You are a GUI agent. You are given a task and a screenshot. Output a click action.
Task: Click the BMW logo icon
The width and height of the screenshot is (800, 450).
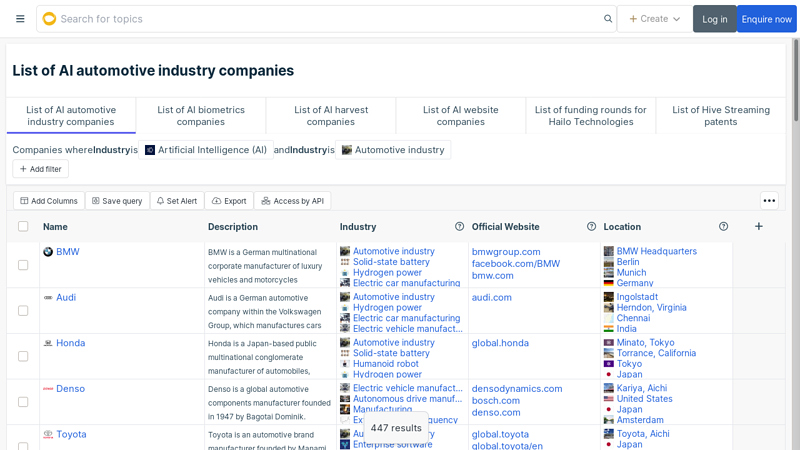[48, 252]
